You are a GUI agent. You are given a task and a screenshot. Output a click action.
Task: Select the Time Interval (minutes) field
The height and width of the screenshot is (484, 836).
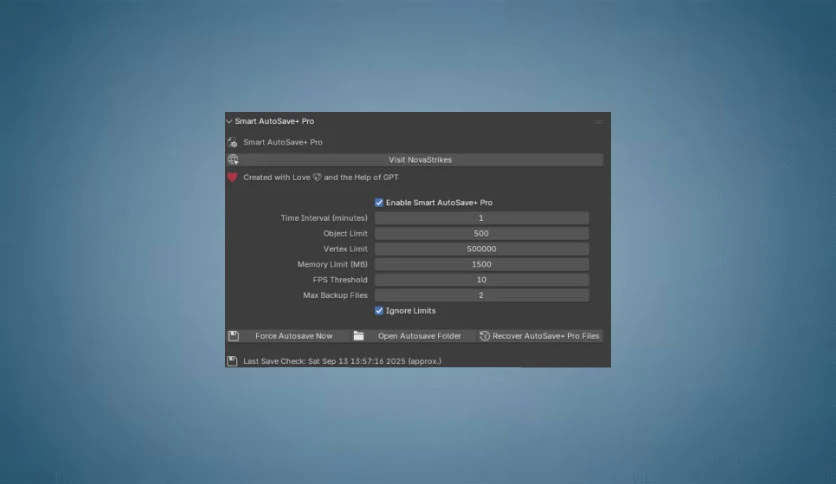click(481, 218)
